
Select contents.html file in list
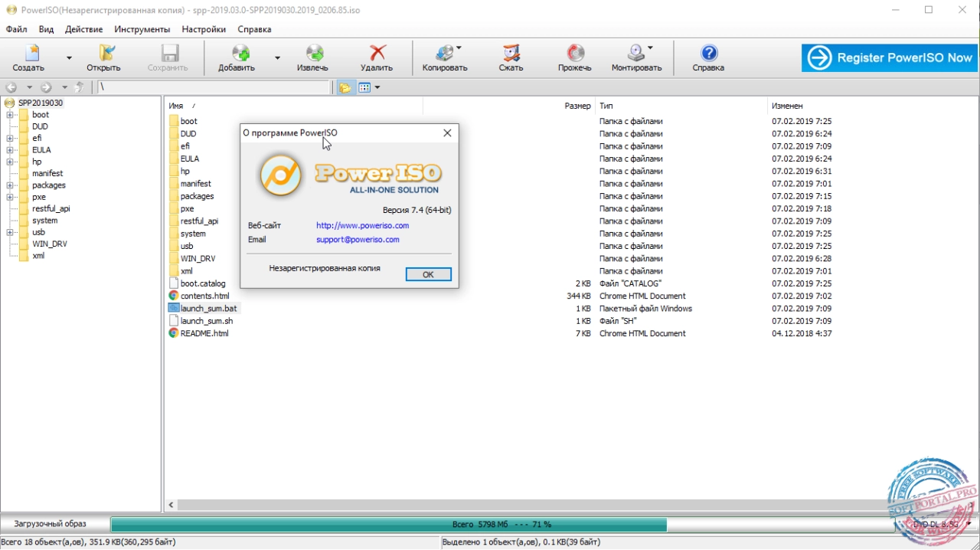click(204, 296)
